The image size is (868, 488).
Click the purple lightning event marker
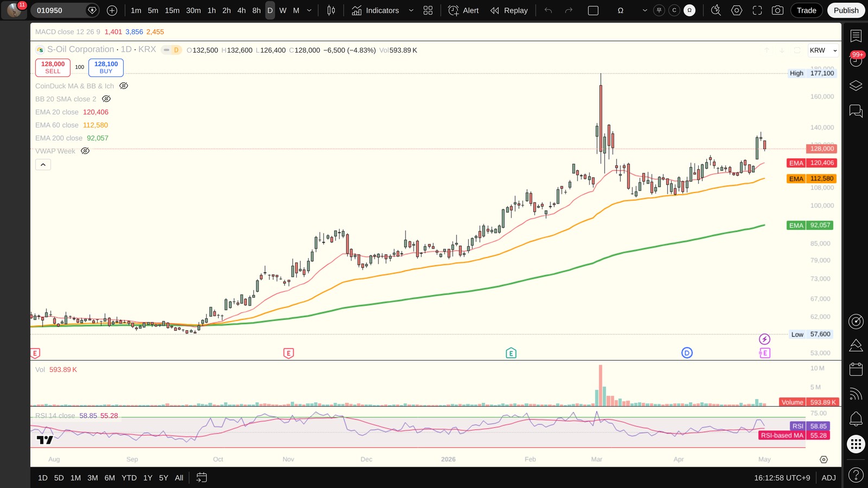click(x=764, y=339)
